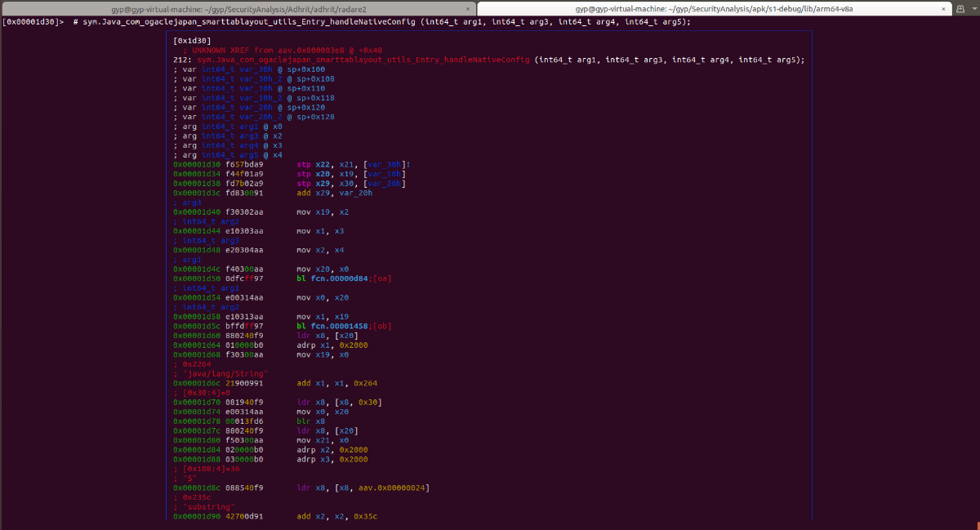
Task: Click the bl fcn.00001458 call
Action: [x=344, y=326]
